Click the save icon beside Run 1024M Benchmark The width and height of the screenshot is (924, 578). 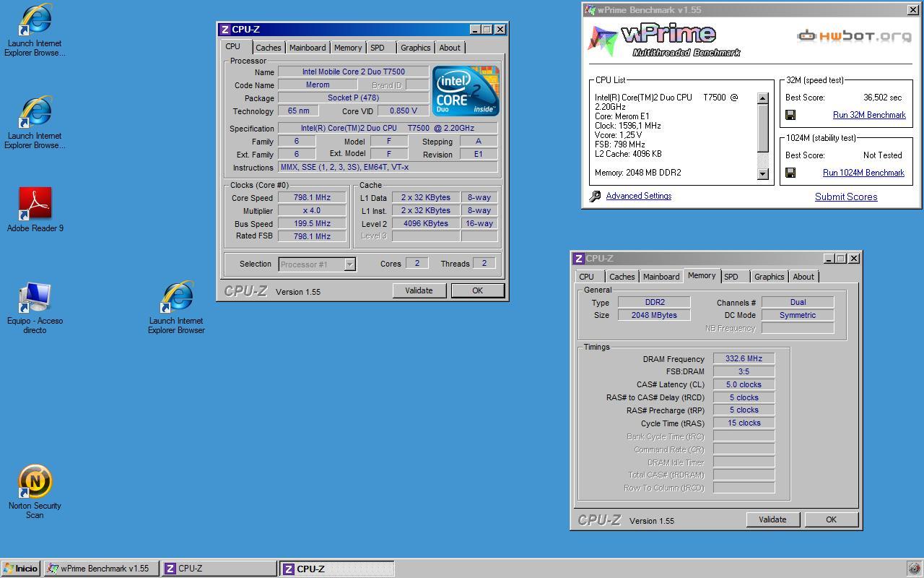[x=790, y=173]
